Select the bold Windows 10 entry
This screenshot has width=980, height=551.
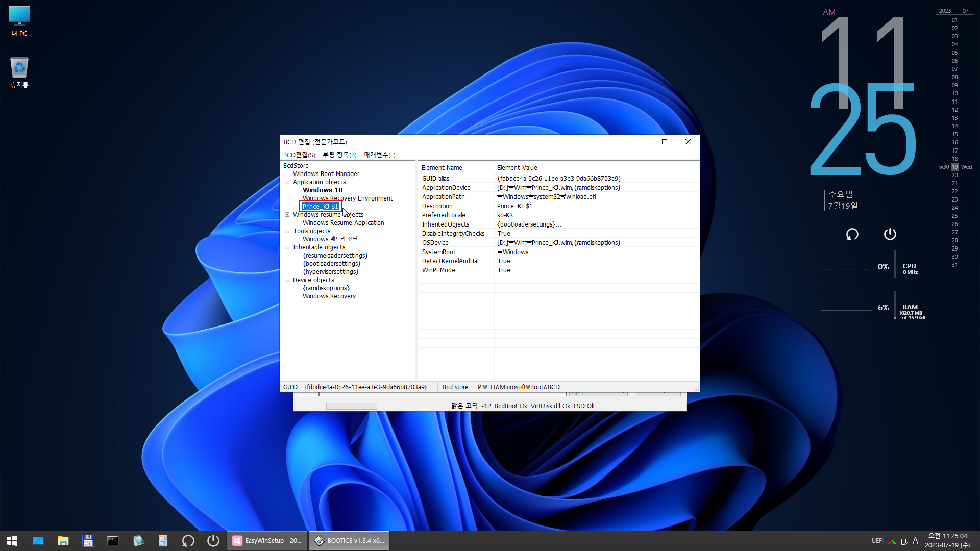tap(323, 190)
